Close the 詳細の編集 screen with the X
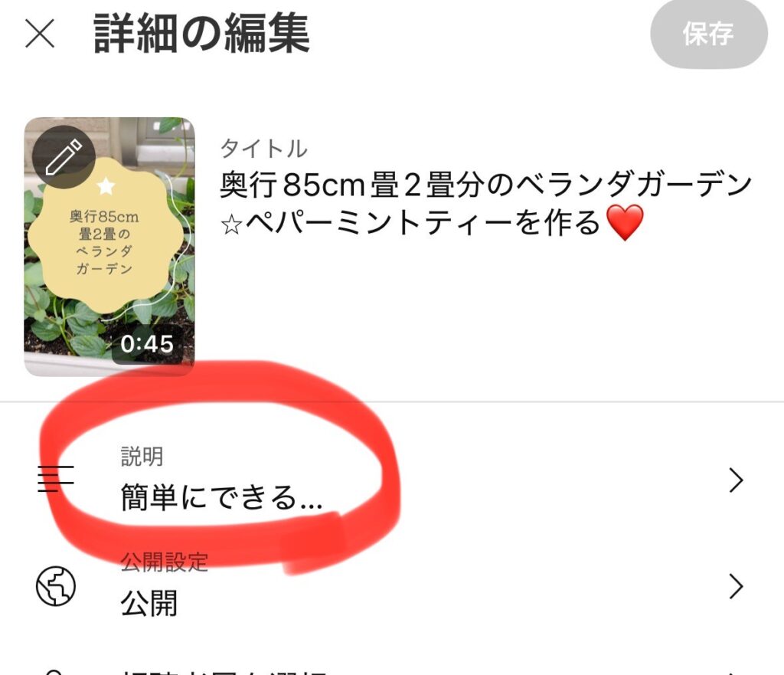Image resolution: width=784 pixels, height=675 pixels. [40, 34]
